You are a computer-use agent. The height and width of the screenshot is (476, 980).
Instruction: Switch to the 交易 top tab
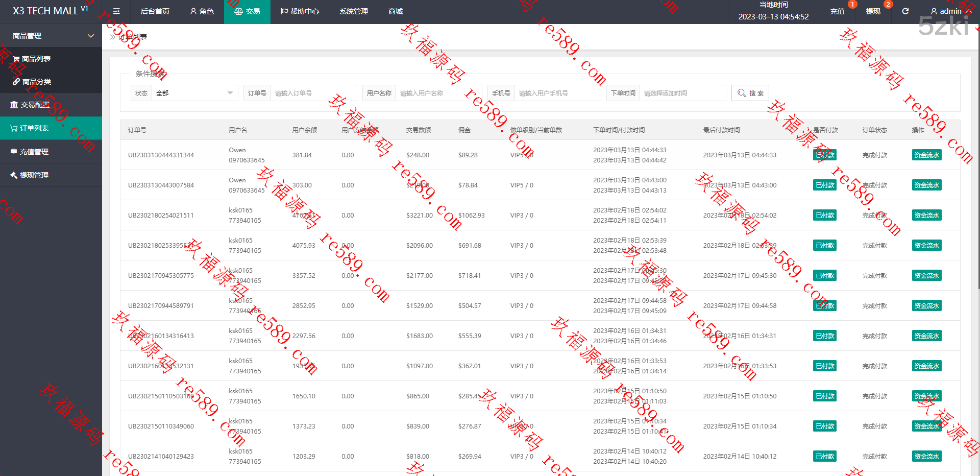click(x=247, y=11)
